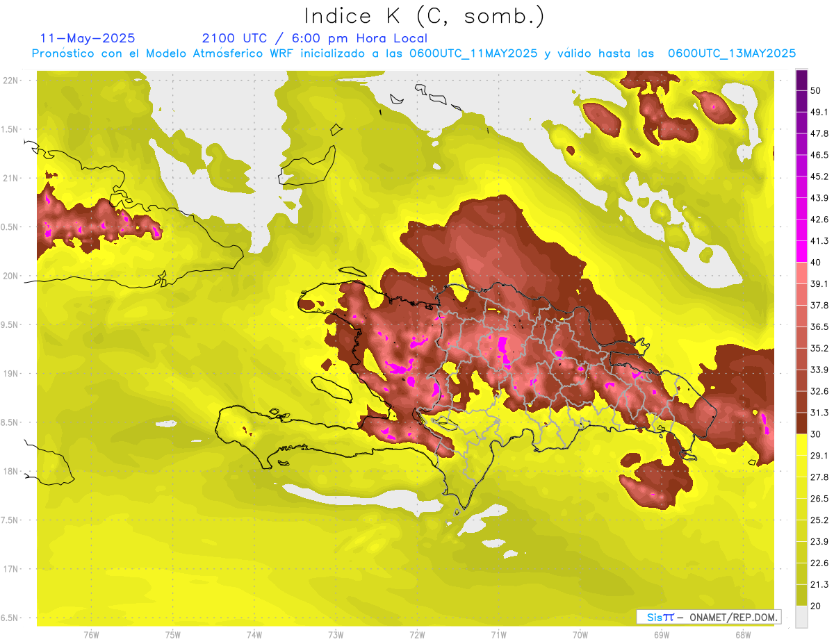Click the map title "Indice K (C, somb.)"
The width and height of the screenshot is (834, 644).
point(425,16)
